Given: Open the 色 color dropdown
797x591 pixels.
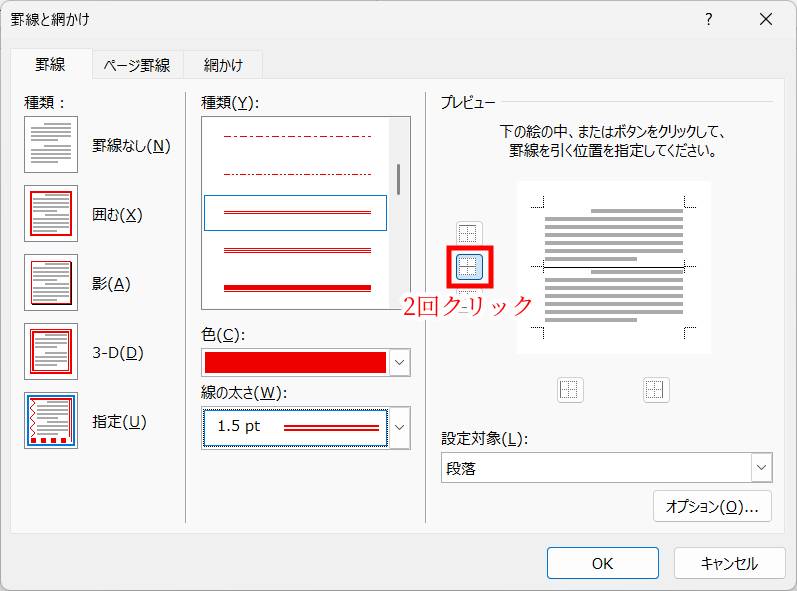Looking at the screenshot, I should [x=399, y=362].
